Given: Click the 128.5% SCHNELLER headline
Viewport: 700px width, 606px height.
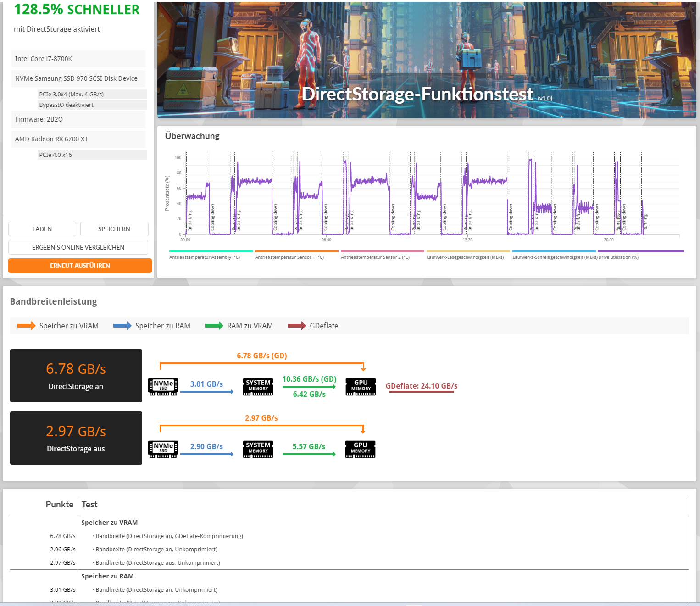Looking at the screenshot, I should pyautogui.click(x=77, y=9).
